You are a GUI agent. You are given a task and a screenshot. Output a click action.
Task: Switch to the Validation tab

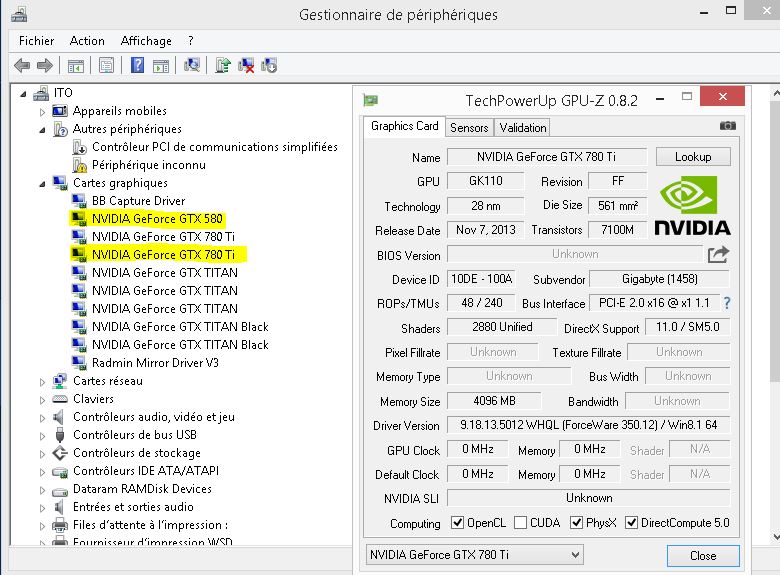(522, 127)
